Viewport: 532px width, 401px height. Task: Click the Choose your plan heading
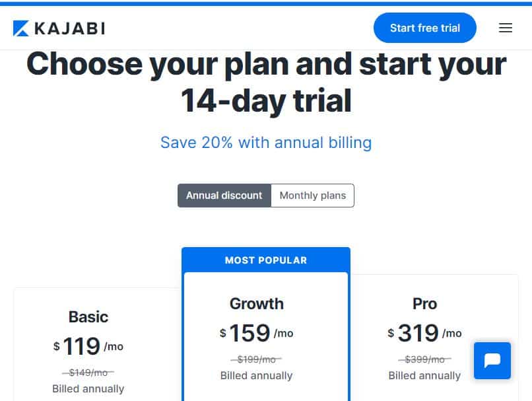266,82
